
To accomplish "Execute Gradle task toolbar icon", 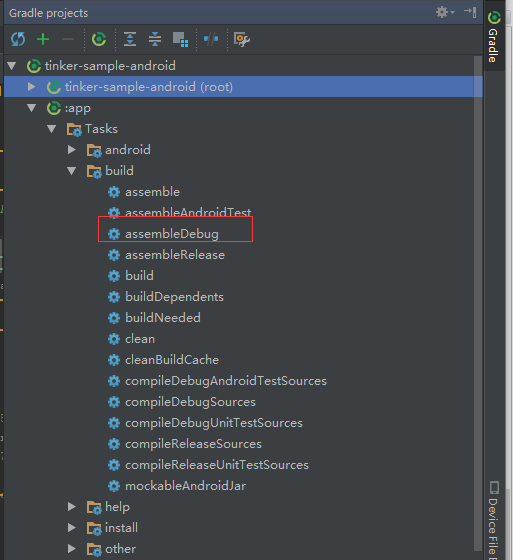I will click(99, 39).
